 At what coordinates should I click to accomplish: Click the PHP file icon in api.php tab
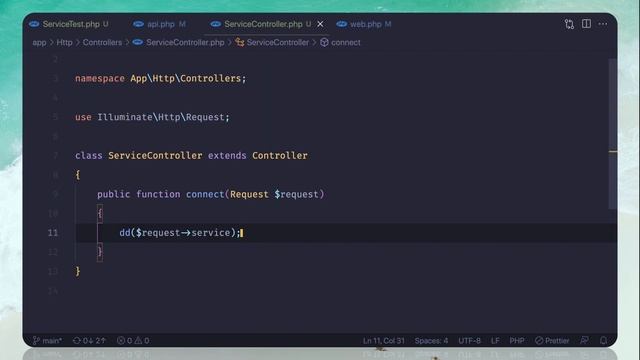(138, 24)
